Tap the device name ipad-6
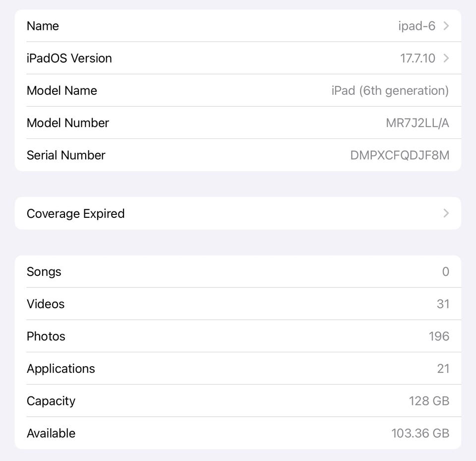Image resolution: width=476 pixels, height=461 pixels. (416, 26)
